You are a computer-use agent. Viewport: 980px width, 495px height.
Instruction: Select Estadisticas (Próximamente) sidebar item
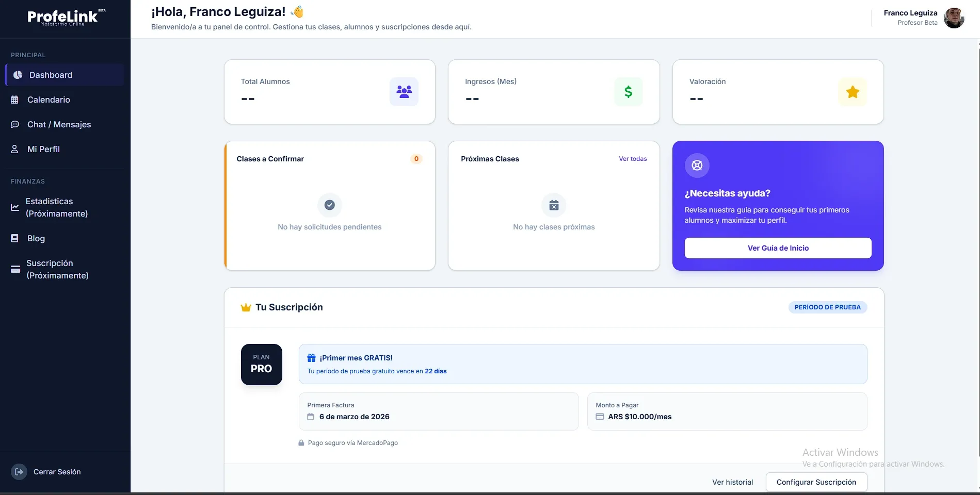click(x=65, y=207)
